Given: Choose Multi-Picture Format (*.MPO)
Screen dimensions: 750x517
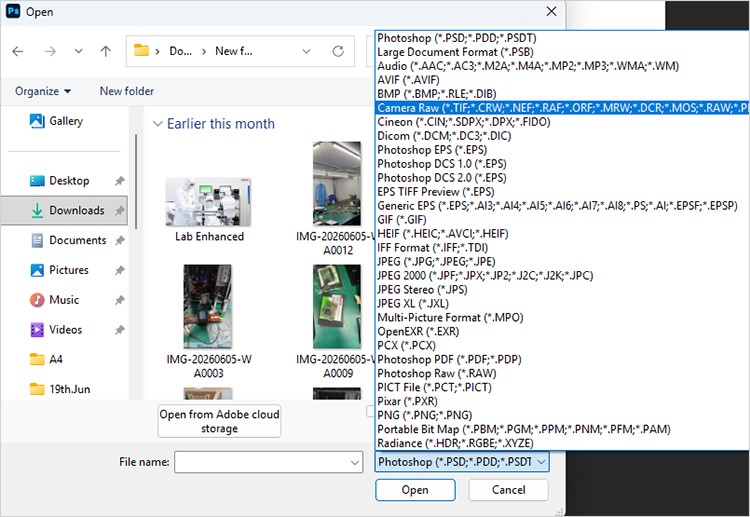Looking at the screenshot, I should (x=562, y=317).
